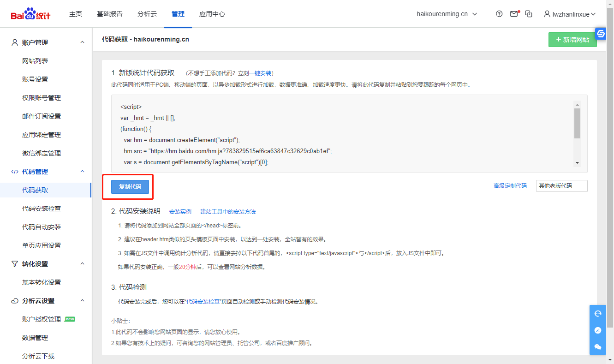Click the overlapping-windows icon in the header

click(529, 14)
